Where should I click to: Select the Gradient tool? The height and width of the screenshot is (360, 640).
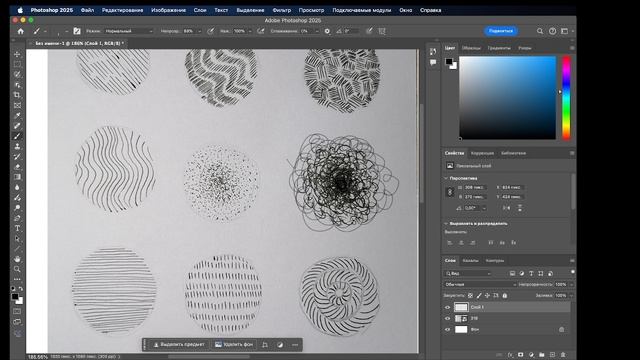(x=17, y=177)
